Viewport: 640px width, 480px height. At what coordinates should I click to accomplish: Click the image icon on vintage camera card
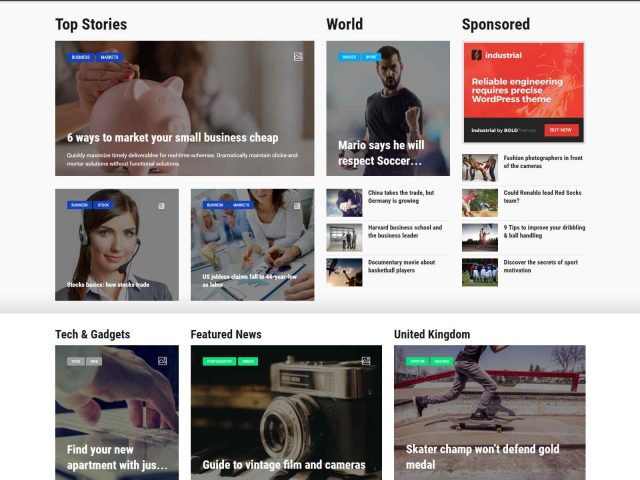tap(366, 361)
